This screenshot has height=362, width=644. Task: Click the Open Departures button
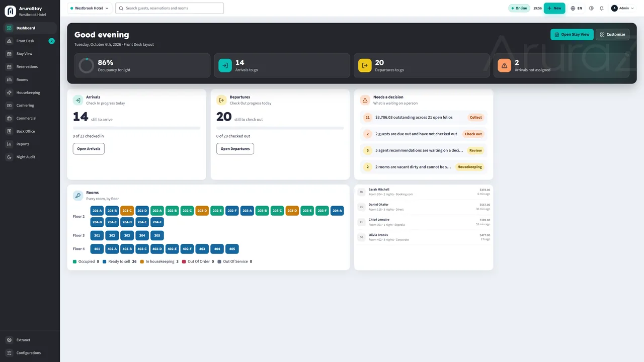pos(235,149)
